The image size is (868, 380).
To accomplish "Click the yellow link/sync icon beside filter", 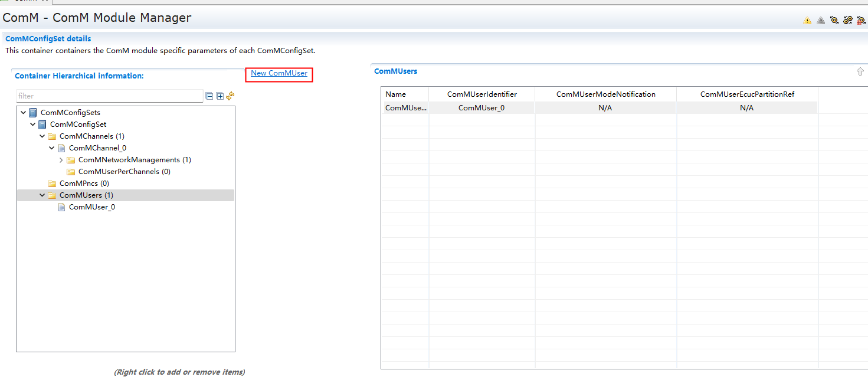I will point(231,96).
